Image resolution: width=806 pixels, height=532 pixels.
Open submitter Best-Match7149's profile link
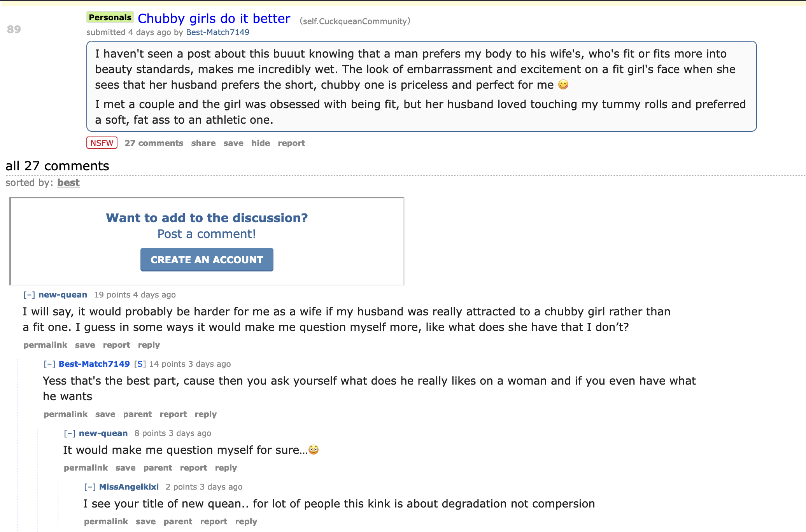(217, 32)
